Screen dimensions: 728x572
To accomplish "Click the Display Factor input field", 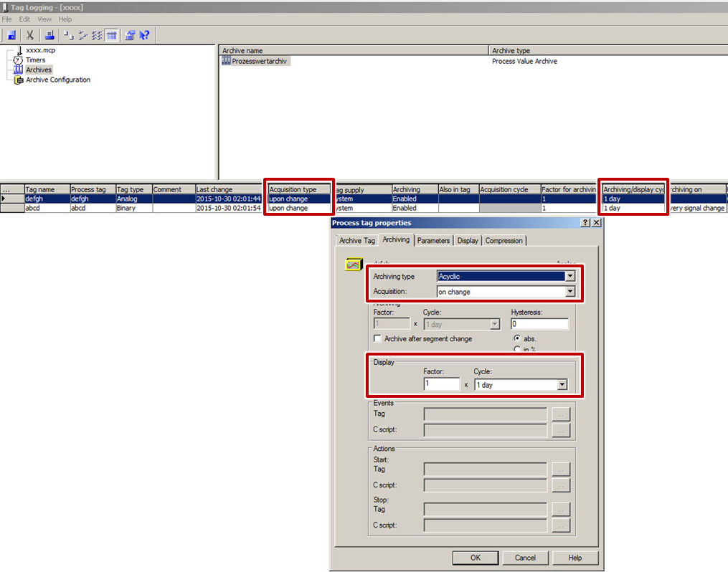I will tap(442, 384).
